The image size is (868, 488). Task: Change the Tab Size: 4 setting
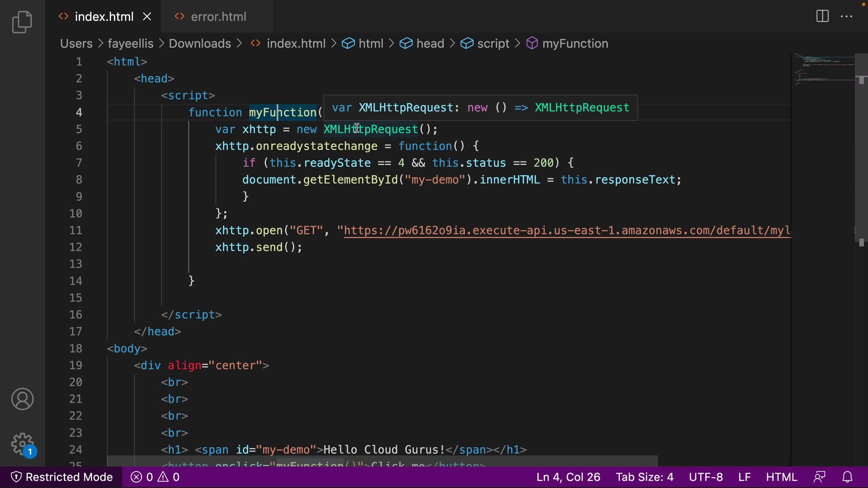pyautogui.click(x=644, y=477)
